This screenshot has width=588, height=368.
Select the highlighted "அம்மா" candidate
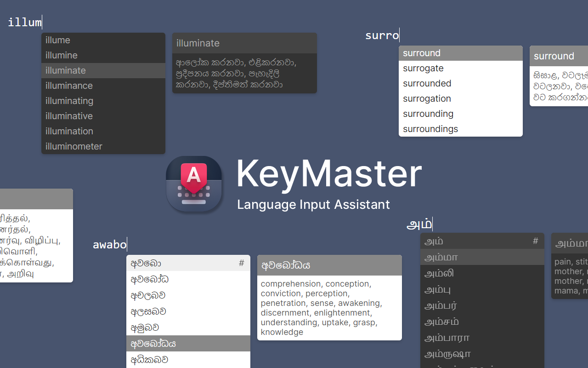coord(441,257)
